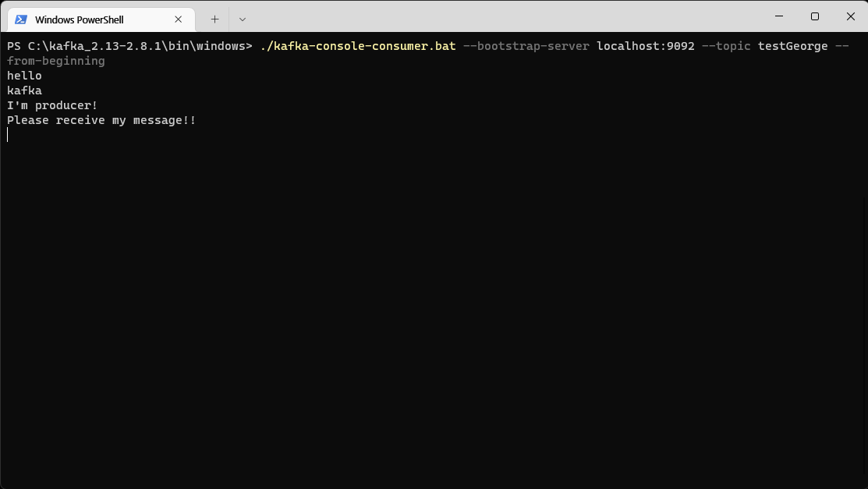The width and height of the screenshot is (868, 489).
Task: Click the from-beginning option text
Action: click(56, 61)
